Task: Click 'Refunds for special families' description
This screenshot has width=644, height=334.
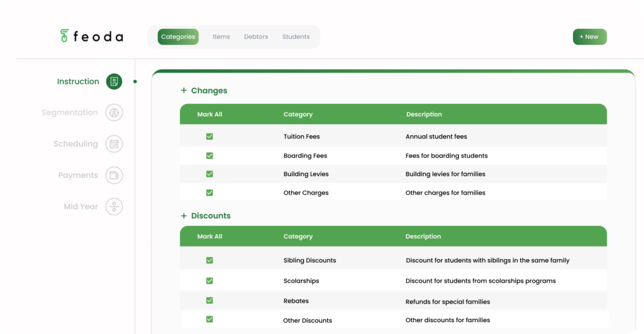Action: 448,301
